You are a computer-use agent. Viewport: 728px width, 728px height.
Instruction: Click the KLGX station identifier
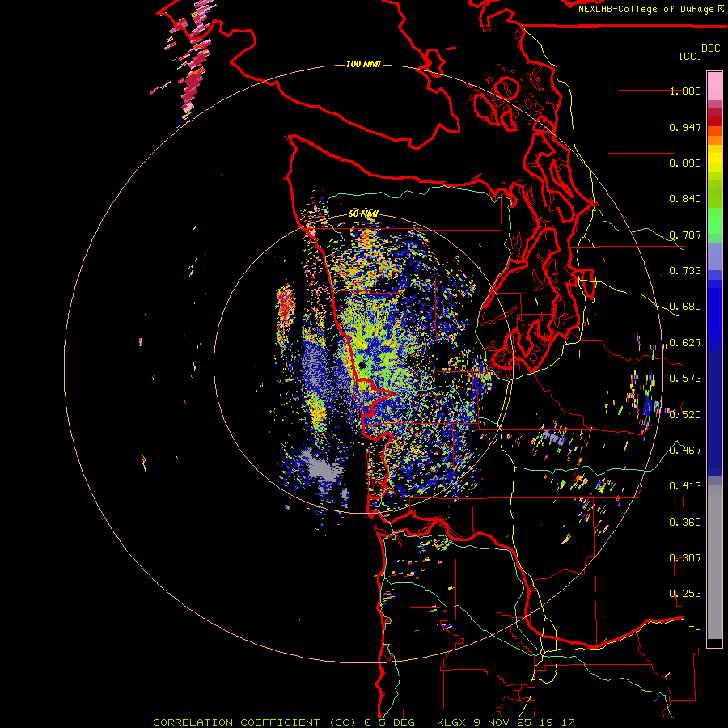tap(451, 722)
